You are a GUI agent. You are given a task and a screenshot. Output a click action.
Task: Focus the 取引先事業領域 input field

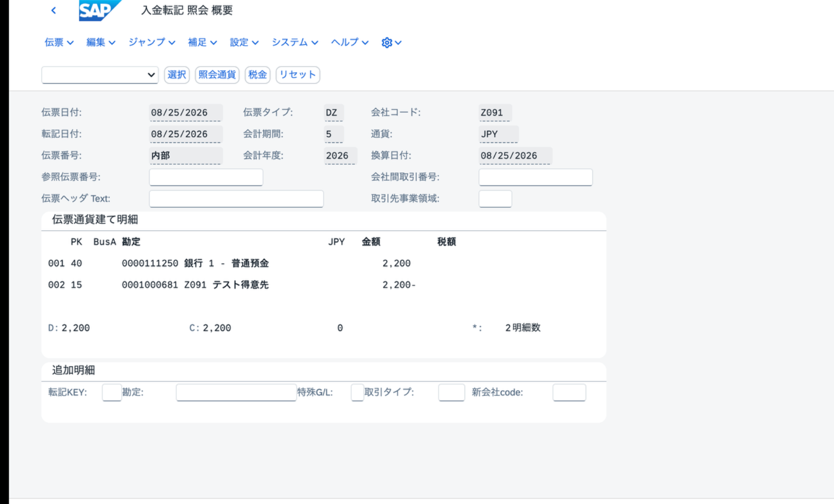point(495,198)
